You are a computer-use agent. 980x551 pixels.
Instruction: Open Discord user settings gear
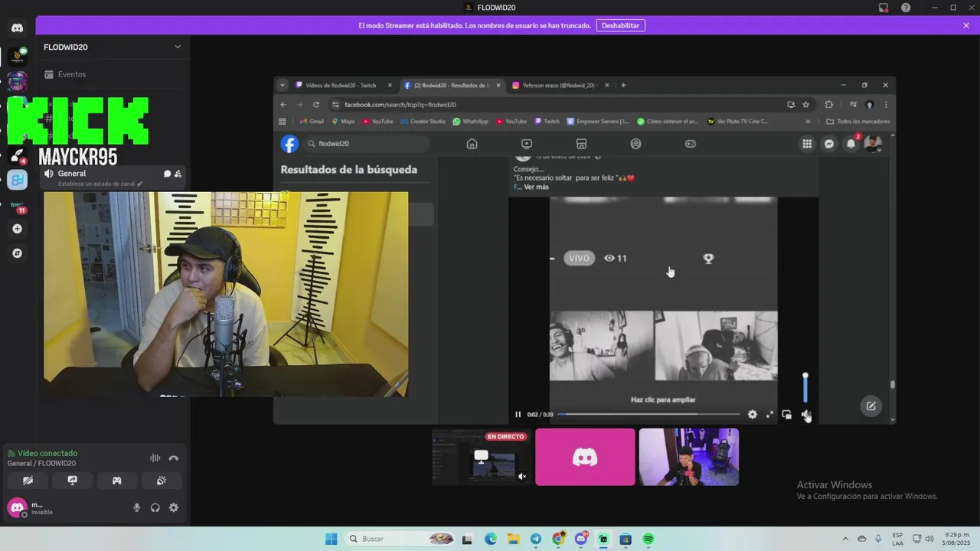point(174,507)
